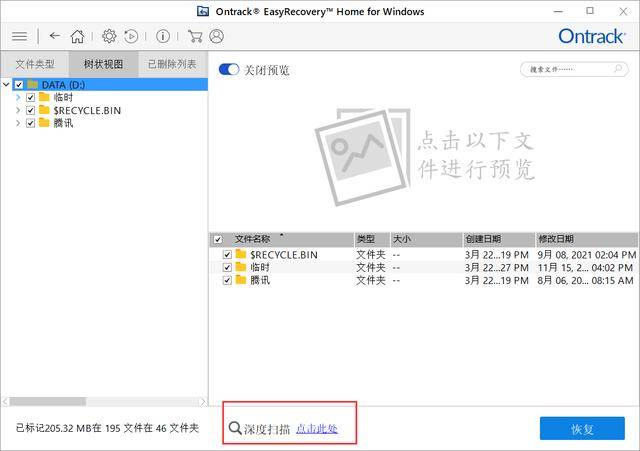Viewport: 640px width, 451px height.
Task: Select the 临时 row in file list
Action: click(423, 267)
